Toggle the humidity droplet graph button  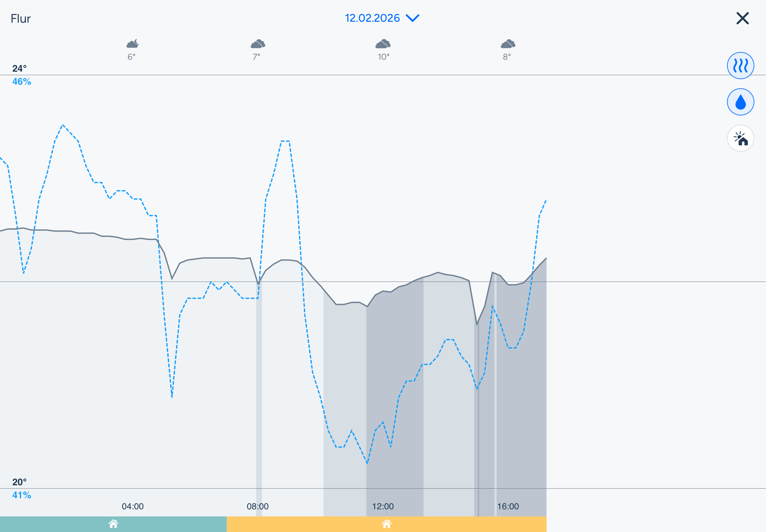[x=740, y=102]
